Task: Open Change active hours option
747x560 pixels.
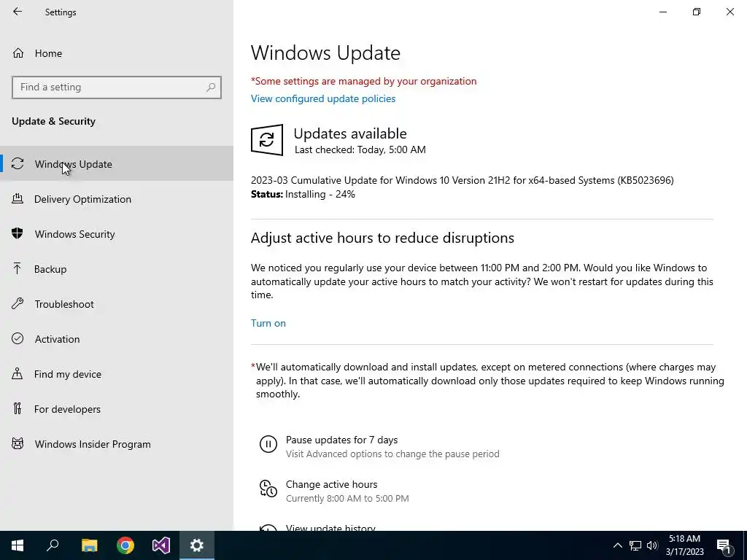Action: [x=332, y=484]
